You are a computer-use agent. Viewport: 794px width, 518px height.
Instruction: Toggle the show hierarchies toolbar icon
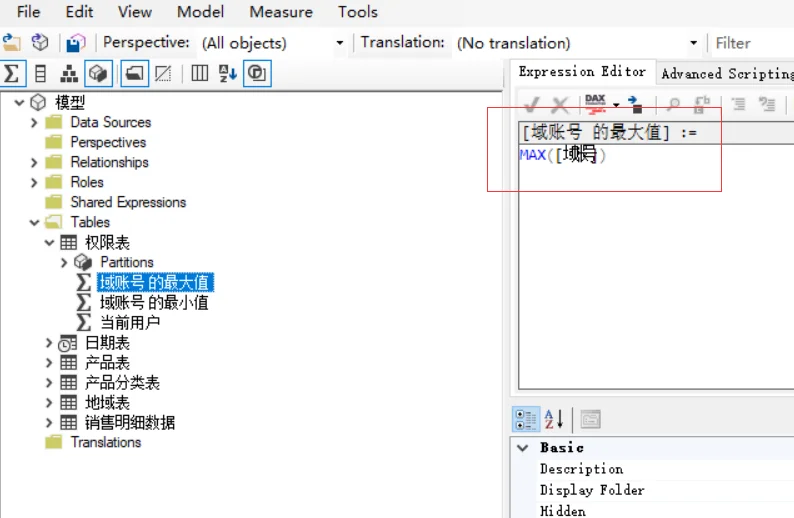tap(69, 74)
